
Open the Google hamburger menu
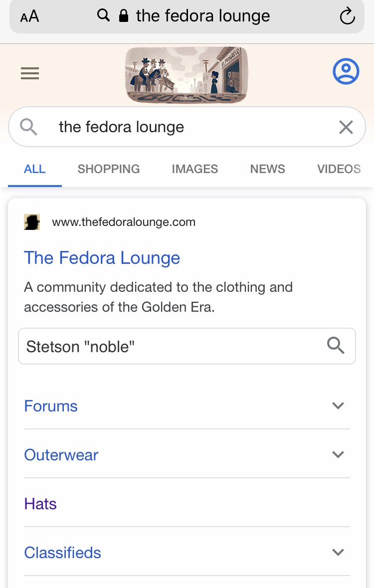(30, 73)
